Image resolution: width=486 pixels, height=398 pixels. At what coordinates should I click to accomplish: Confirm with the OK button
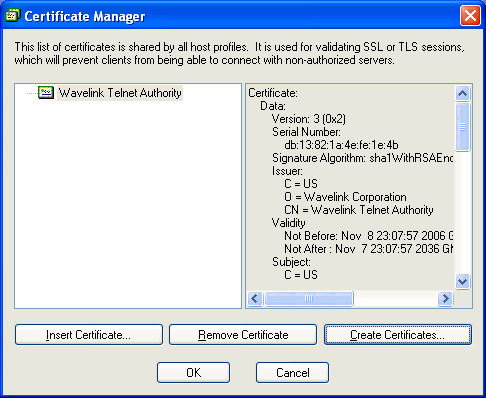(193, 373)
